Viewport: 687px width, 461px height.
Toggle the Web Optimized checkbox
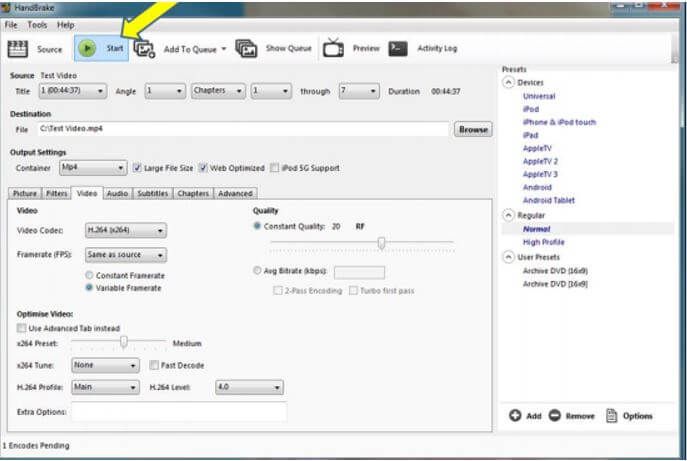203,168
